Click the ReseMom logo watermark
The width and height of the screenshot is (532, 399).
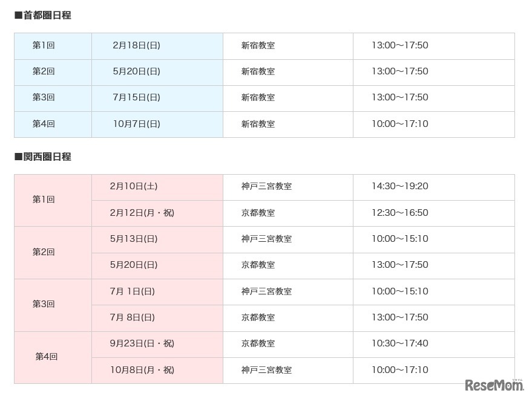tap(494, 385)
